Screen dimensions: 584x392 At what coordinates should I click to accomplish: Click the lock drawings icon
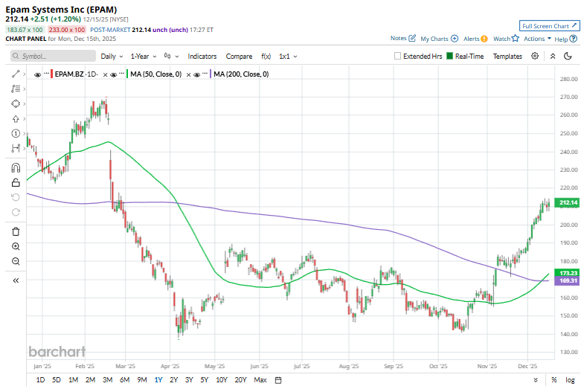16,182
